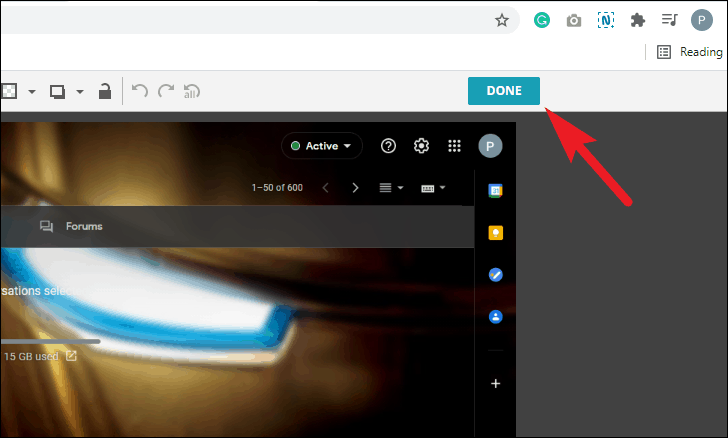Bookmark page with star icon
Image resolution: width=728 pixels, height=438 pixels.
coord(501,20)
